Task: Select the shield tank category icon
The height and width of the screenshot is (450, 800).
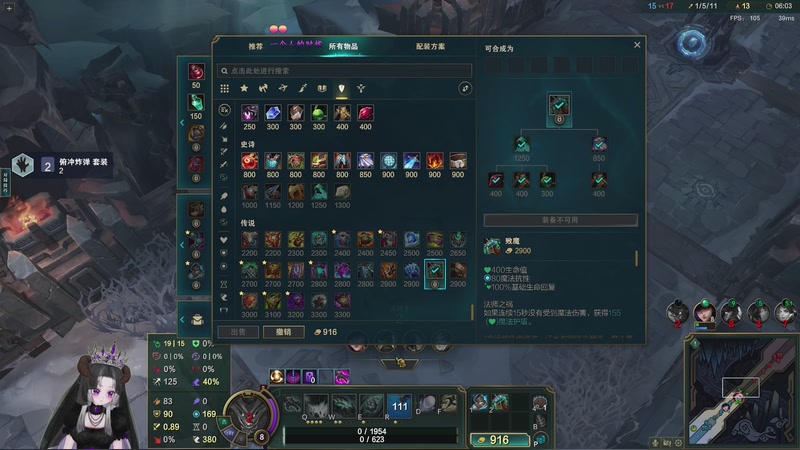Action: pyautogui.click(x=341, y=88)
